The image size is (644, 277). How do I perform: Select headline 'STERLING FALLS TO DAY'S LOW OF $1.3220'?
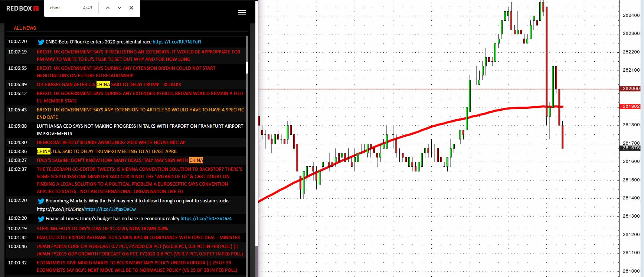102,228
